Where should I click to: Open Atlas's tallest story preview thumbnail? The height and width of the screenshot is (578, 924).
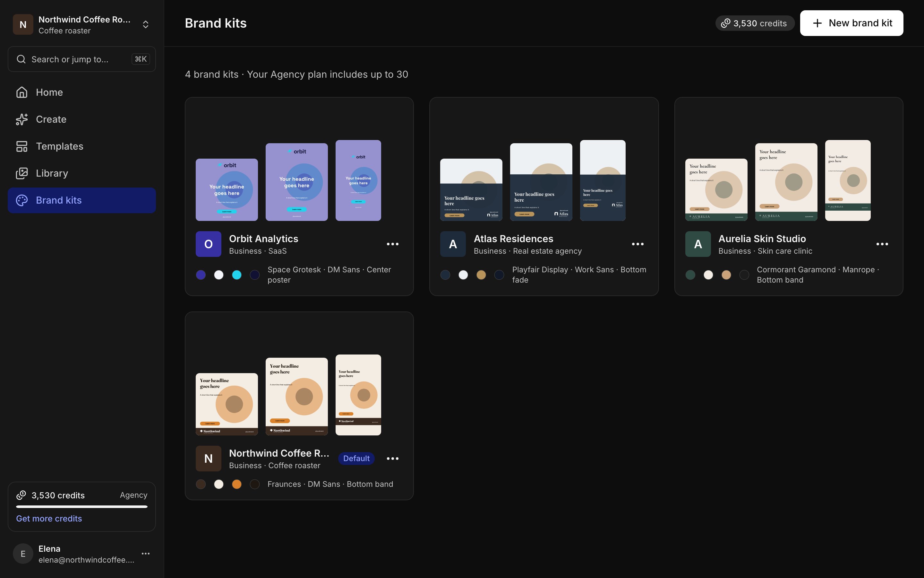pos(603,180)
